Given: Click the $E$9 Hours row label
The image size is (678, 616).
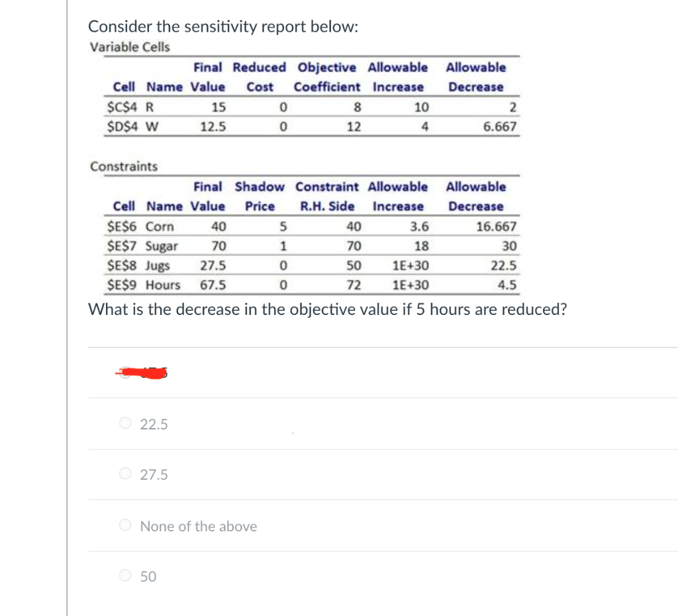Looking at the screenshot, I should point(145,285).
